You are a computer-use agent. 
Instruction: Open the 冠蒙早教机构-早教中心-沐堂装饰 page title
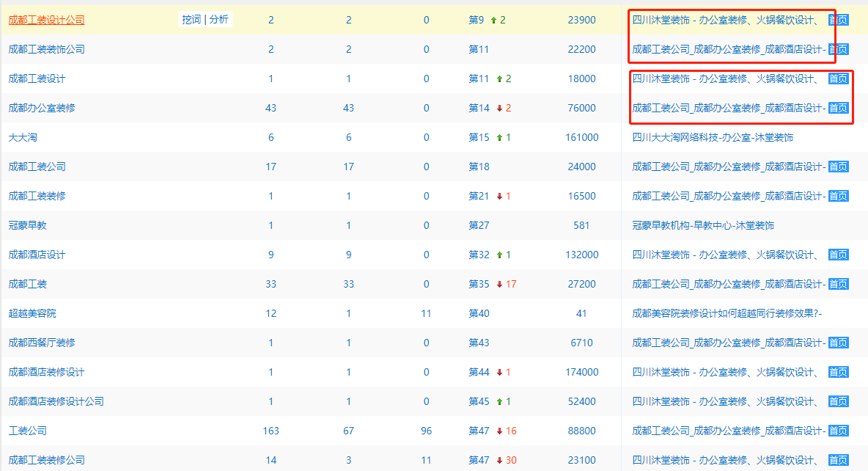tap(703, 225)
